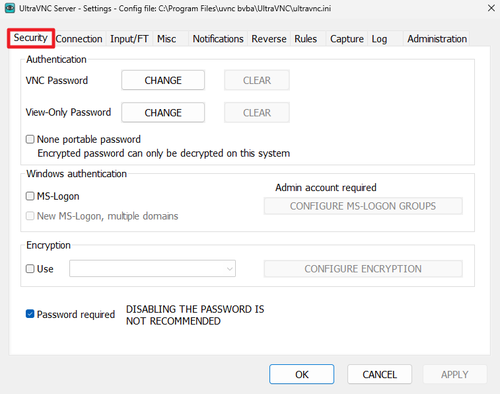
Task: Tick the MS-Logon checkbox
Action: point(30,196)
